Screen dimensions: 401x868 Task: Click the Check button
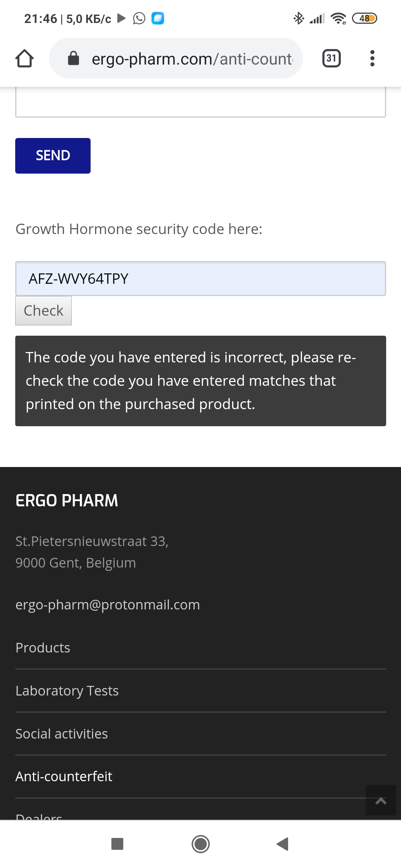point(43,310)
